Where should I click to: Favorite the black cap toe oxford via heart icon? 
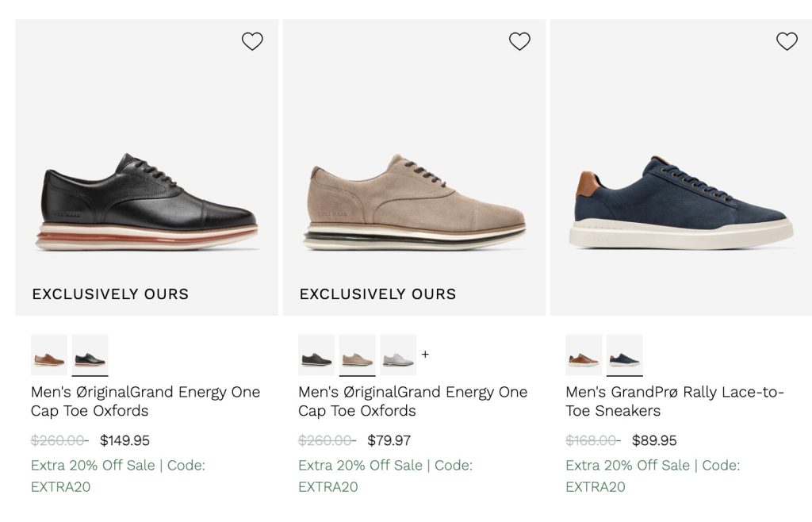(x=252, y=41)
